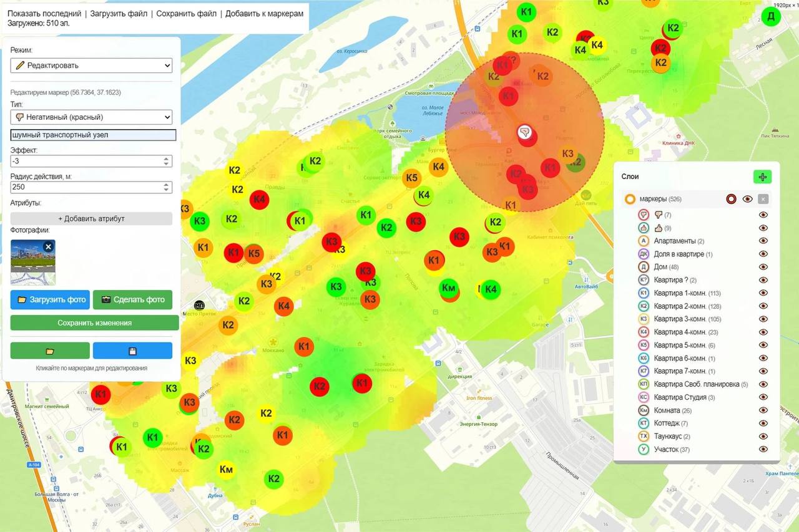This screenshot has height=532, width=799.
Task: Click the description field with шумный транспортный узел
Action: 93,135
